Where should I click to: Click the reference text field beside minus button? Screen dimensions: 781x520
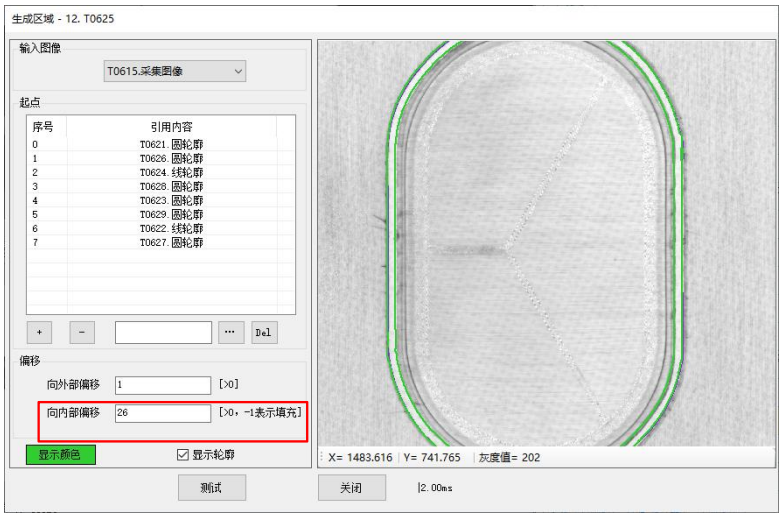[x=163, y=332]
